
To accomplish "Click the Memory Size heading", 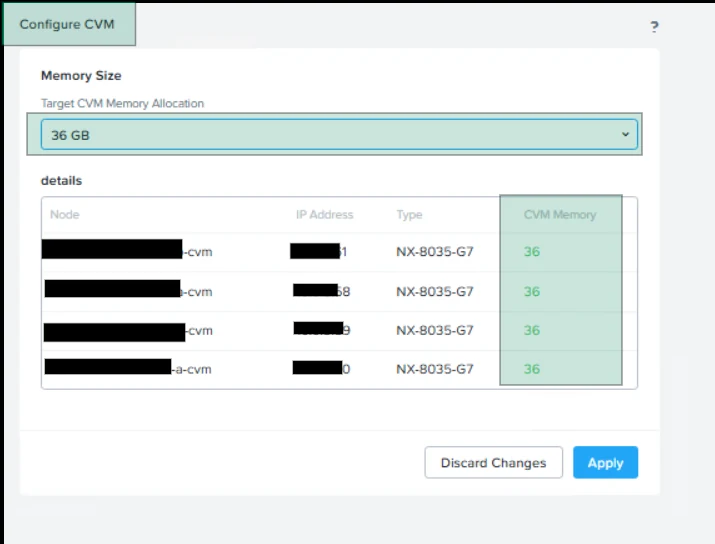I will point(81,76).
